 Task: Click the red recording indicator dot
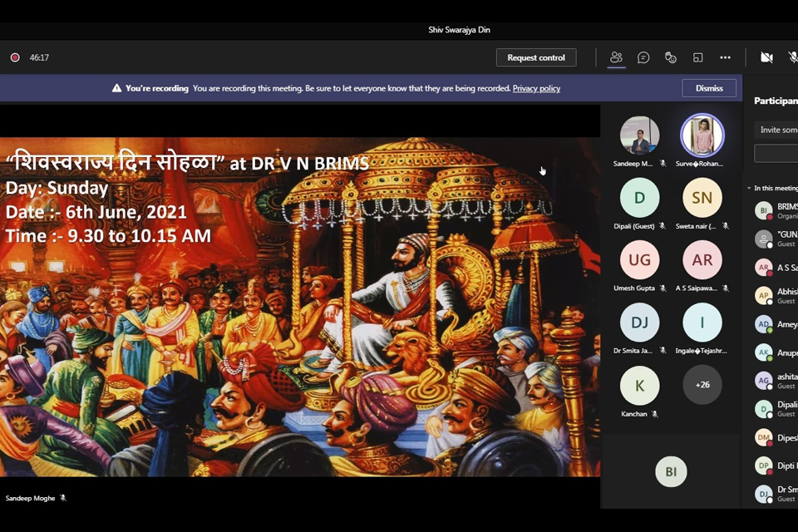(15, 57)
